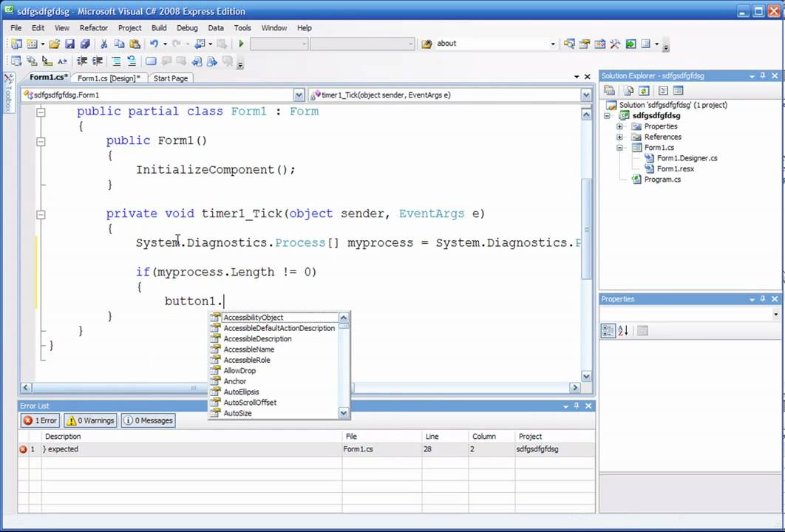Open the Tools menu
This screenshot has width=785, height=532.
pos(242,28)
